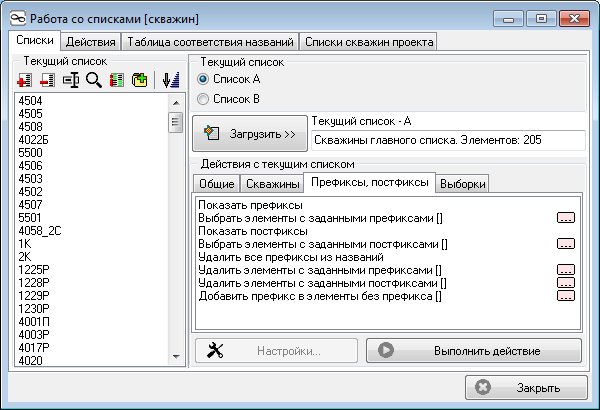Screen dimensions: 600x410
Task: Select well 5501 in the list
Action: pos(30,218)
